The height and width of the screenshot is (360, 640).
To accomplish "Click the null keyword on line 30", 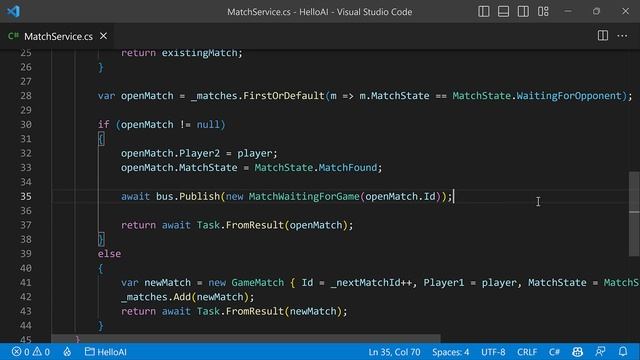I will [208, 124].
